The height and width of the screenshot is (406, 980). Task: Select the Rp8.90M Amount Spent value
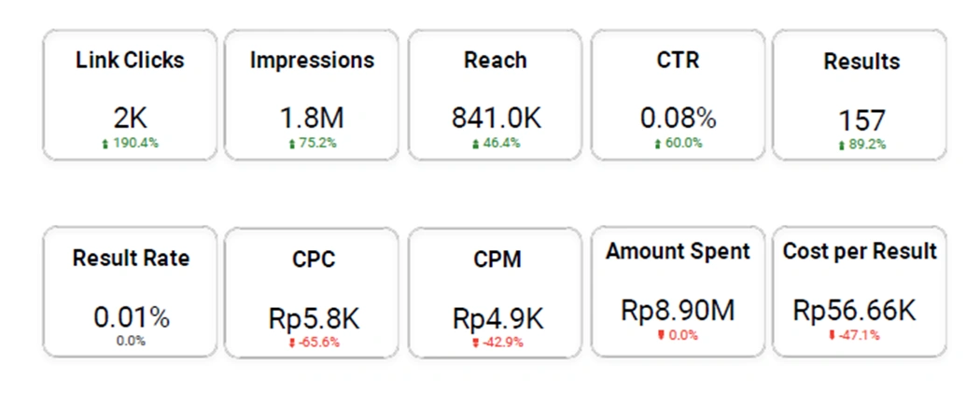(x=678, y=311)
